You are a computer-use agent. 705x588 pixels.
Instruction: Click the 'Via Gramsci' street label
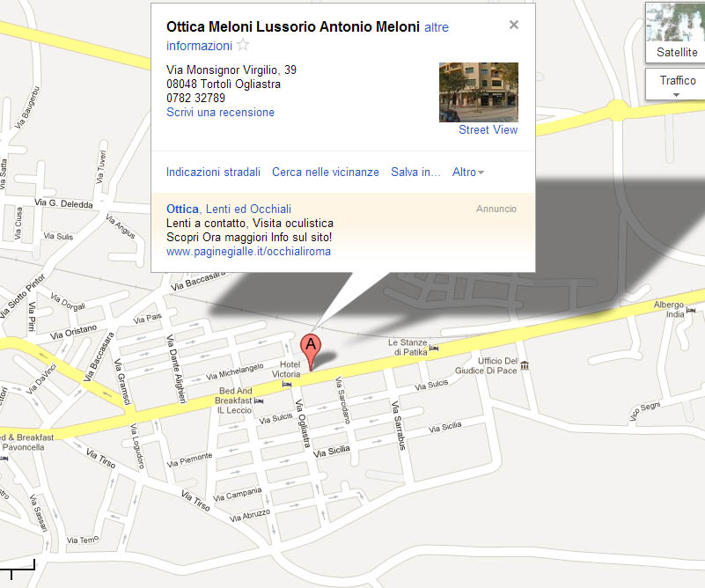click(122, 382)
